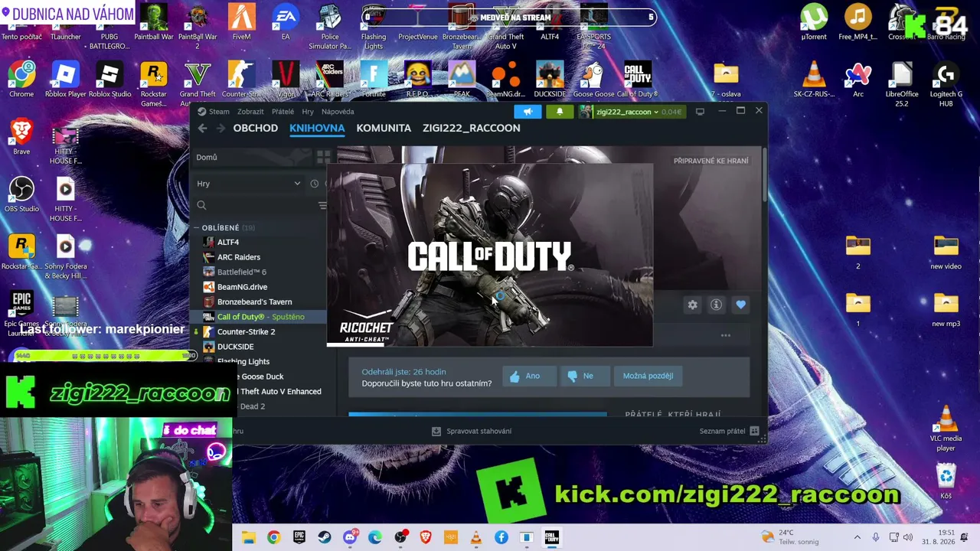Screen dimensions: 980x551
Task: Open the VLC media player desktop shortcut
Action: (x=946, y=429)
